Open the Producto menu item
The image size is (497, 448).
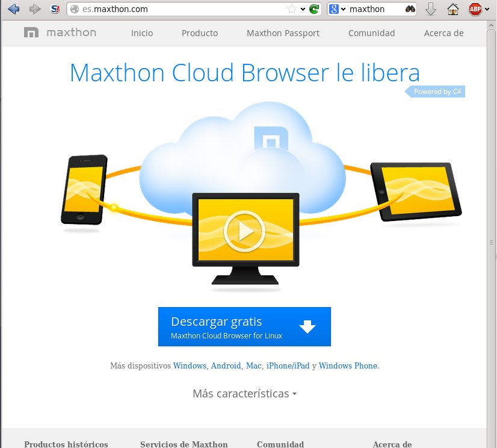pyautogui.click(x=200, y=33)
